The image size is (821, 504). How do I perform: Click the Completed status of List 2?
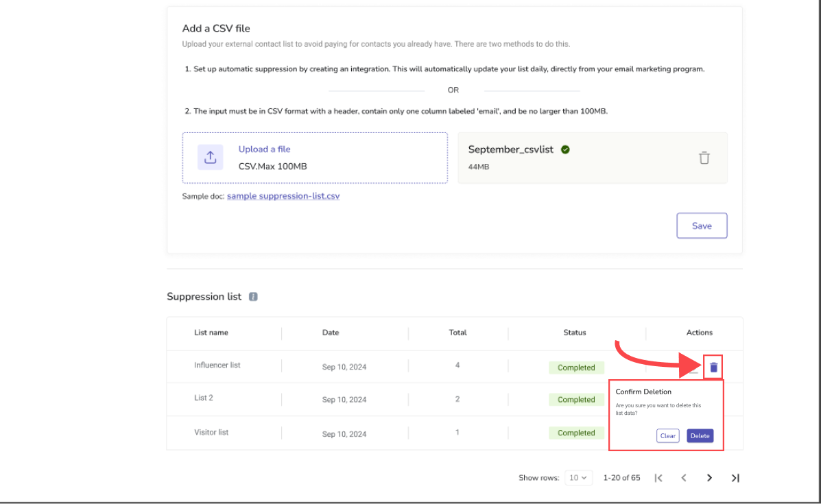576,400
